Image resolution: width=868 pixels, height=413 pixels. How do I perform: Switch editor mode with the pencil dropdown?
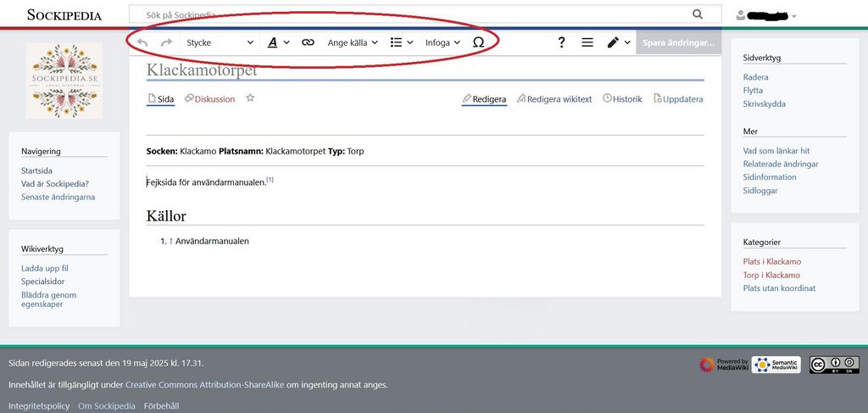pyautogui.click(x=619, y=42)
